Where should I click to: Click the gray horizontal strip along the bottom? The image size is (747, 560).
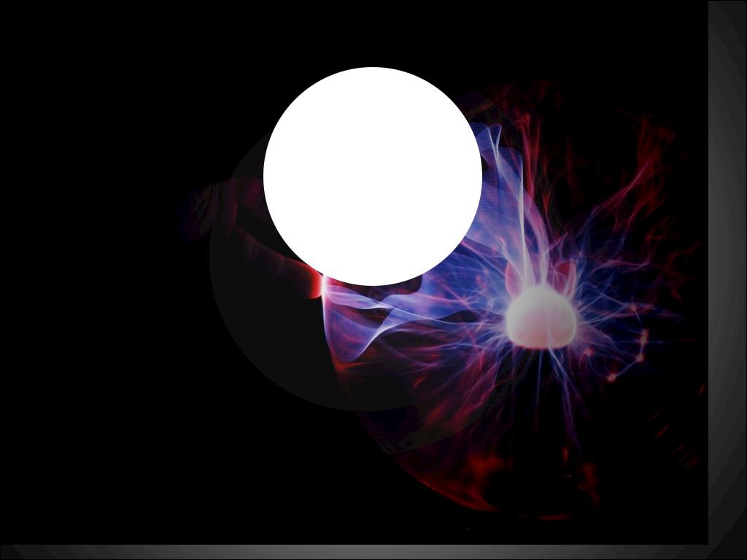pyautogui.click(x=365, y=552)
